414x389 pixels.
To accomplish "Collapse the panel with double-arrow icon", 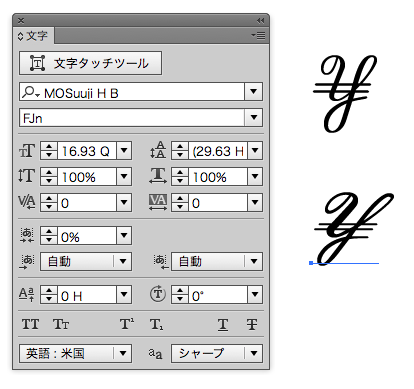I will tap(261, 21).
